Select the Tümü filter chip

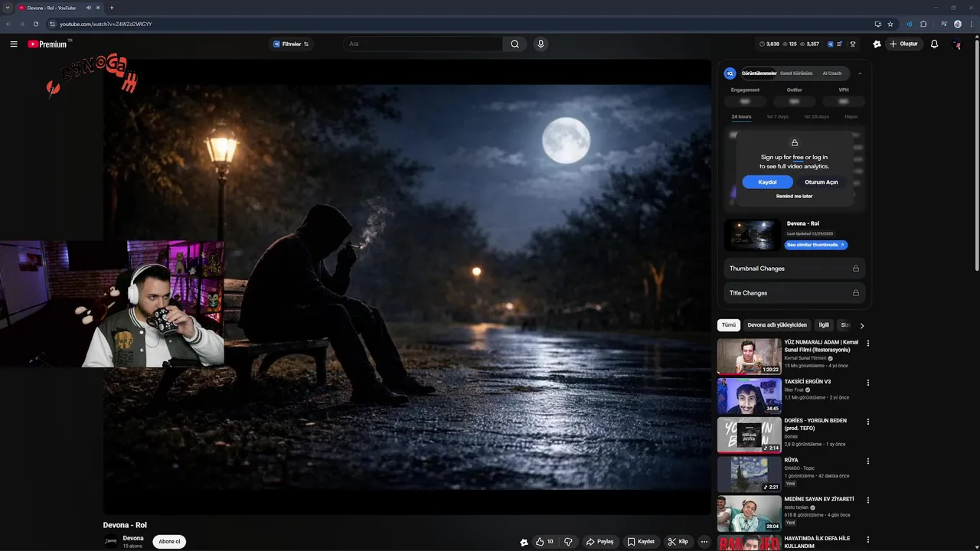729,325
